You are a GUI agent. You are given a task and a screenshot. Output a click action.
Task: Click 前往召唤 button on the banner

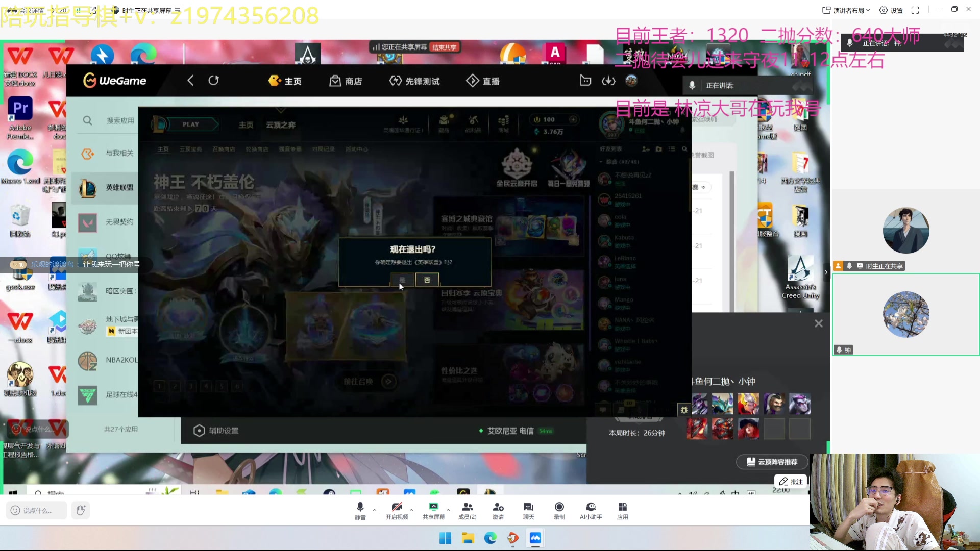pyautogui.click(x=370, y=381)
